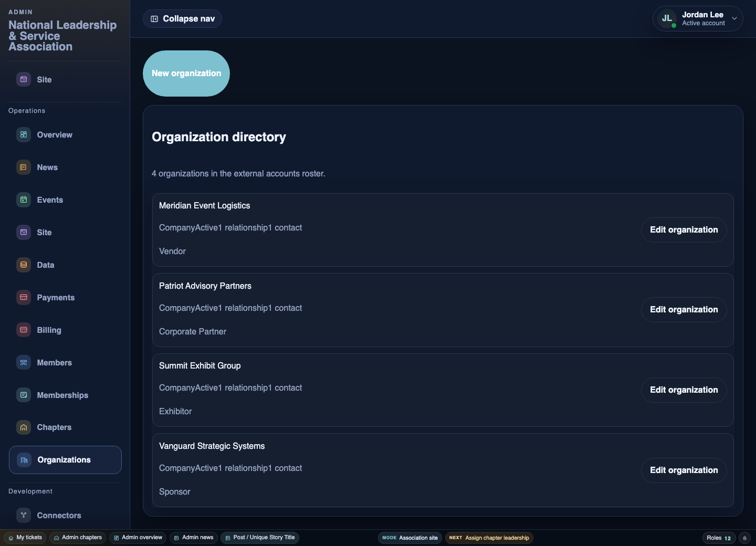Viewport: 756px width, 546px height.
Task: Click the Data database icon
Action: (24, 265)
